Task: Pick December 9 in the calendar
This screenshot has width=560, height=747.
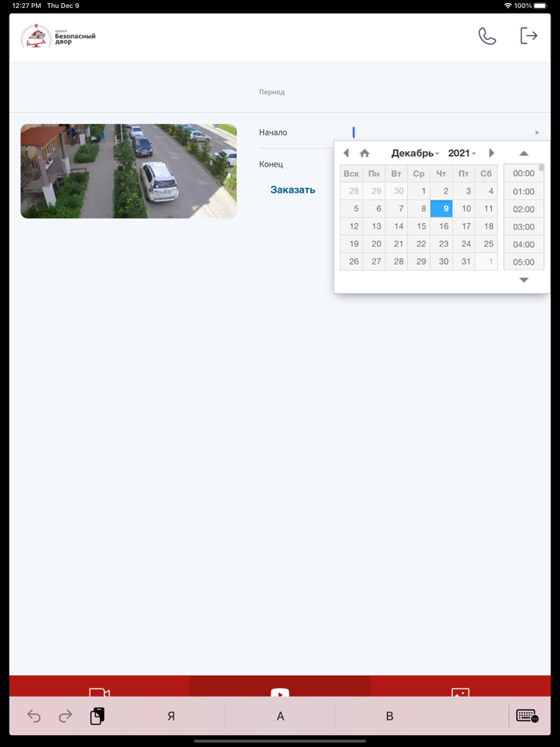Action: (x=442, y=209)
